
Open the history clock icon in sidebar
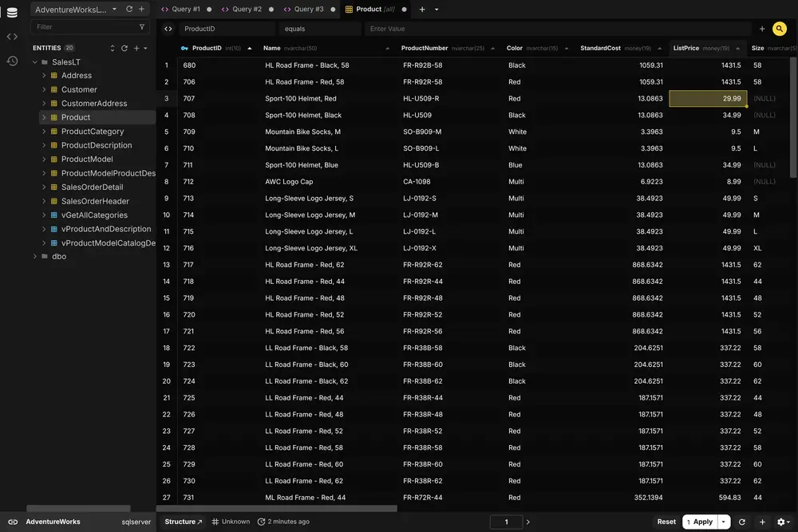(12, 61)
